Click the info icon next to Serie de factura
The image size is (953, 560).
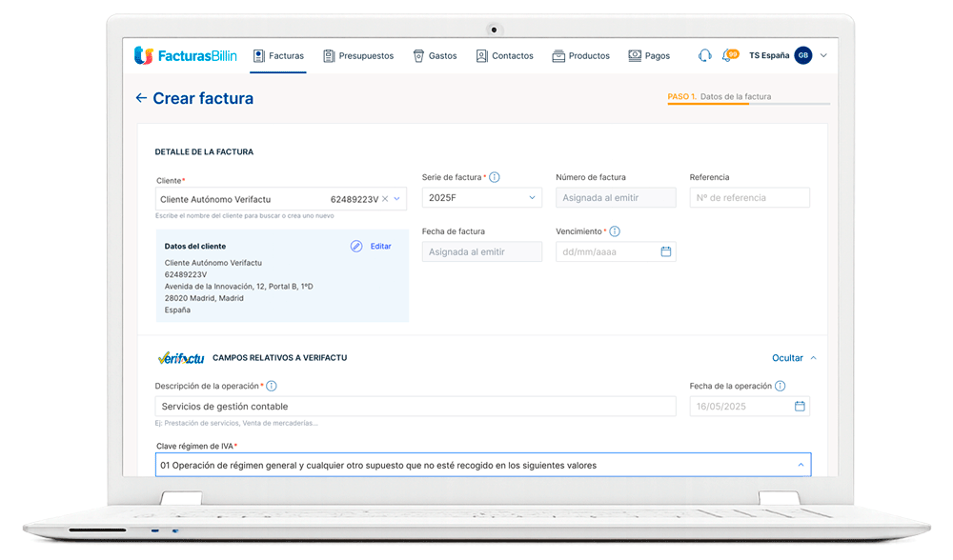coord(495,177)
